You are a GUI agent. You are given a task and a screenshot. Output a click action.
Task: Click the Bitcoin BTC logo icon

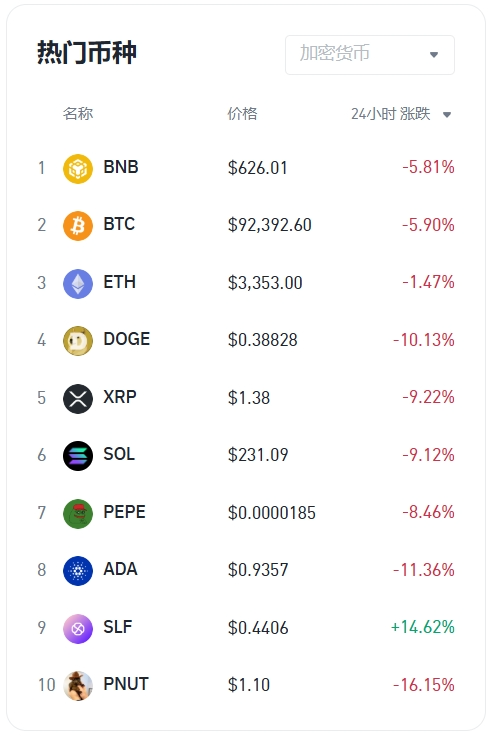click(x=78, y=226)
